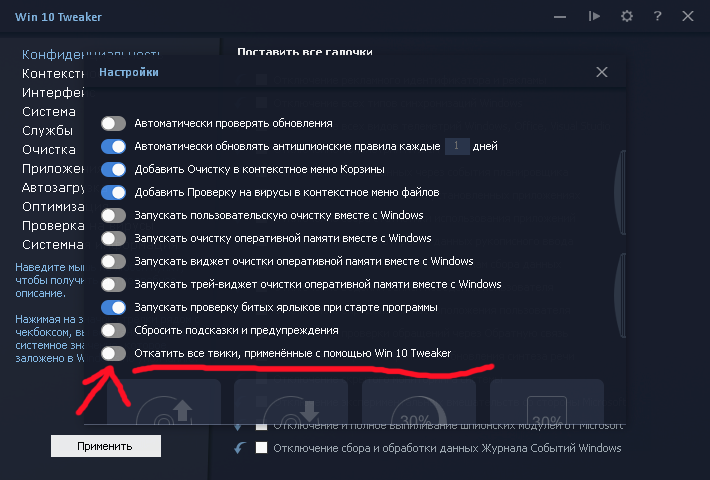
Task: Open the Интерфейс section
Action: 53,92
